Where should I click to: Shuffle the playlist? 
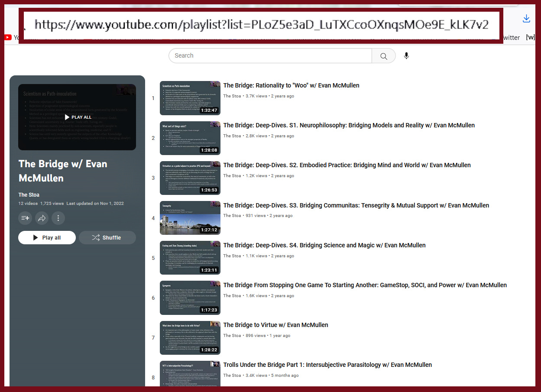(107, 238)
